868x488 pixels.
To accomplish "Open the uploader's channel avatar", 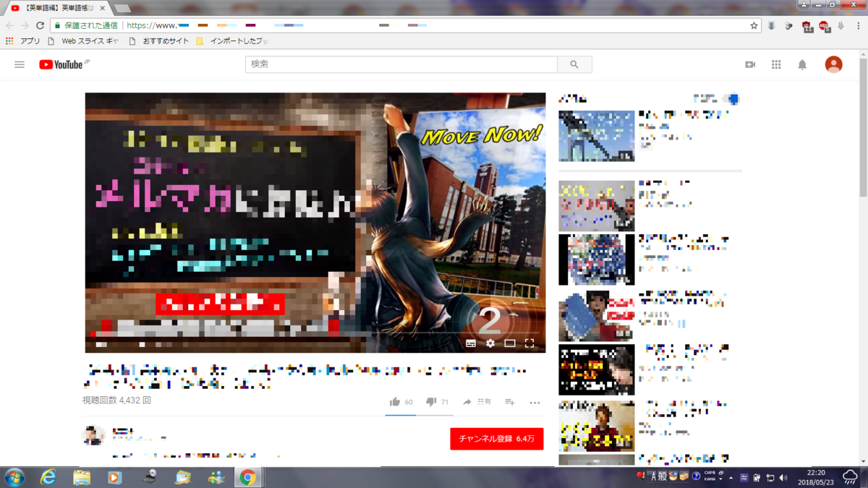I will [94, 435].
